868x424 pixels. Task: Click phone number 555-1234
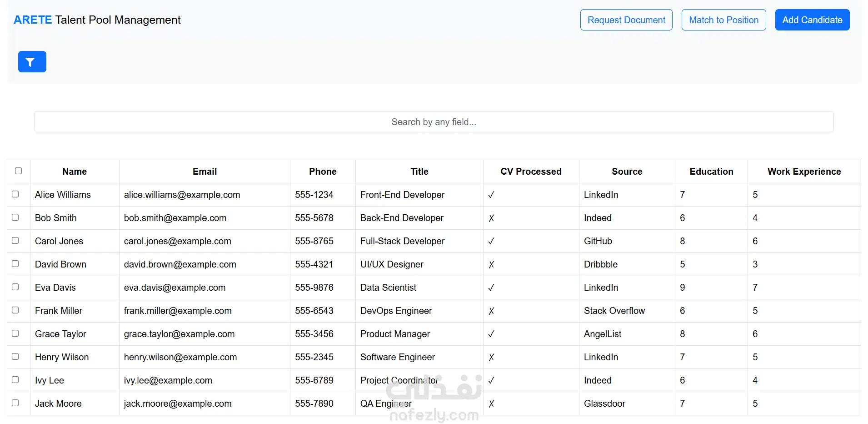tap(314, 195)
